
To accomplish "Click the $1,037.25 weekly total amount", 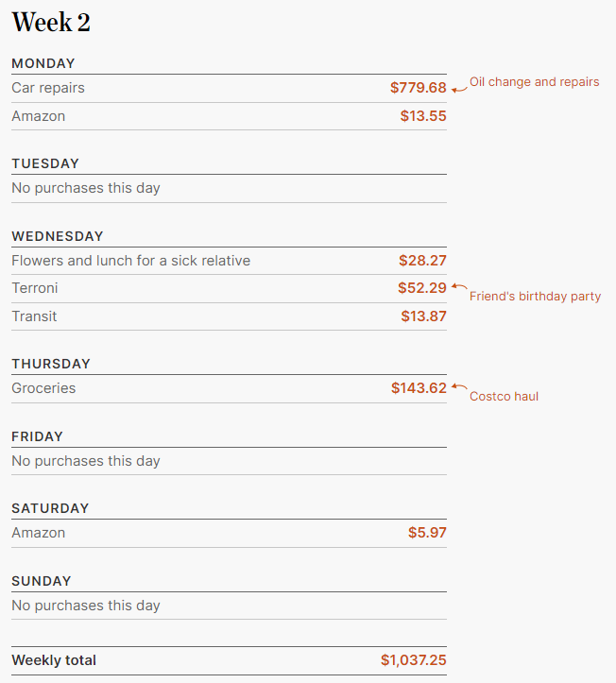I will (414, 660).
